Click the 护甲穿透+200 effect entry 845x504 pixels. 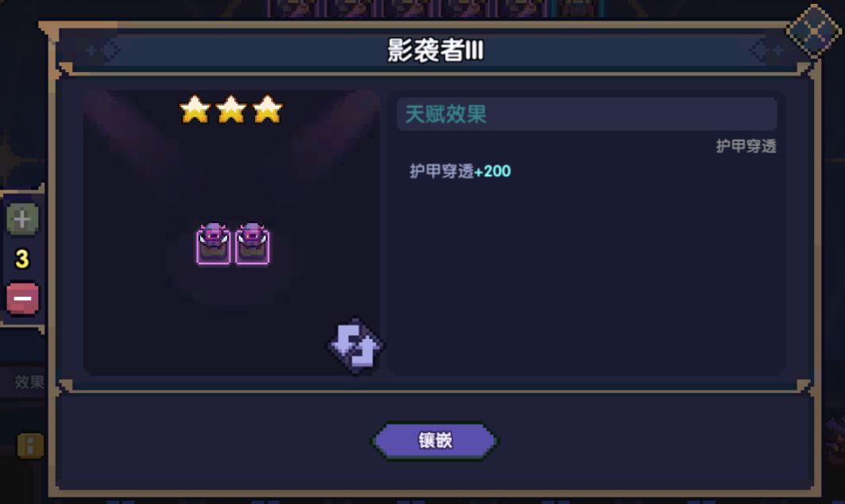(460, 171)
